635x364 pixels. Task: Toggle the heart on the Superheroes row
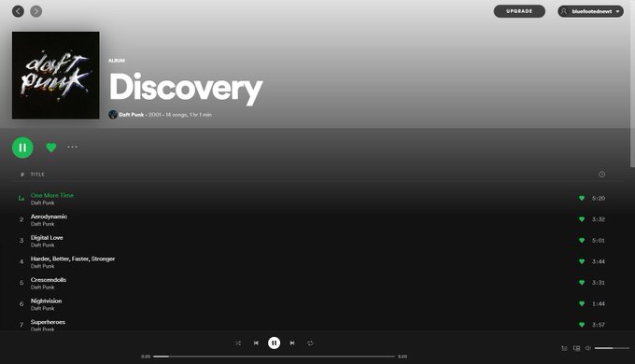coord(582,324)
